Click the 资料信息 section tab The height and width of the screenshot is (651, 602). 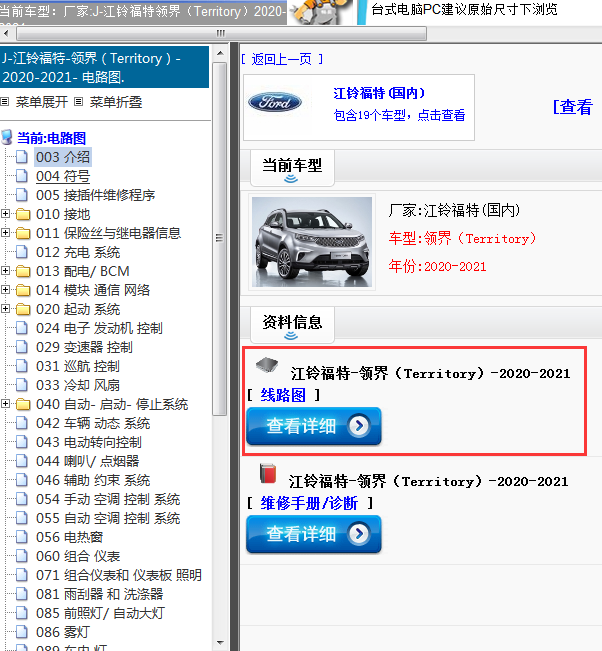coord(292,325)
